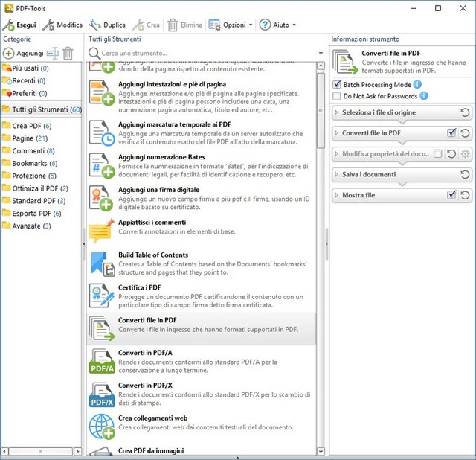Expand Modifica proprietà del documento step
The height and width of the screenshot is (460, 476).
coord(336,154)
